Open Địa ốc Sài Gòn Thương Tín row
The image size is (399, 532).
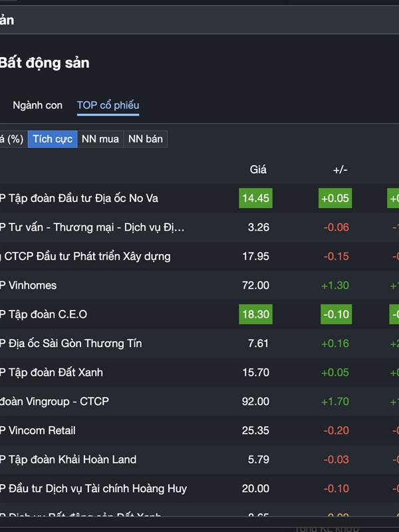click(199, 343)
